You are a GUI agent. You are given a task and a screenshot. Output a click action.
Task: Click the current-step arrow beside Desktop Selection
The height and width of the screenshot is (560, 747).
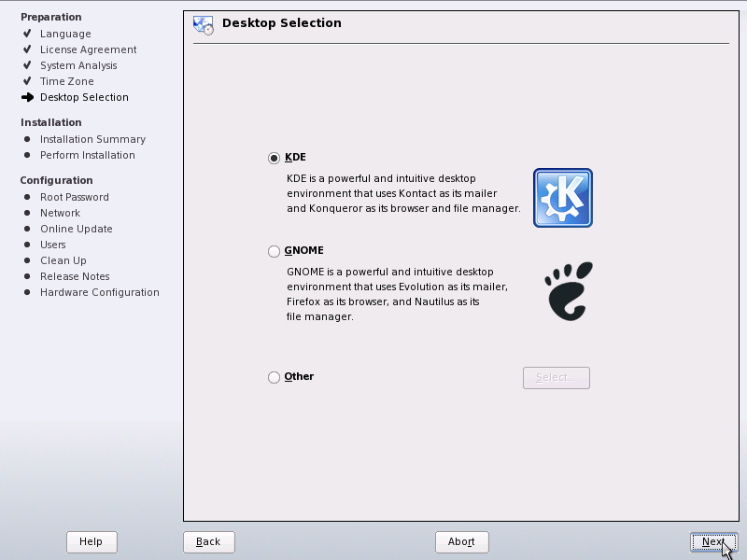click(x=28, y=97)
